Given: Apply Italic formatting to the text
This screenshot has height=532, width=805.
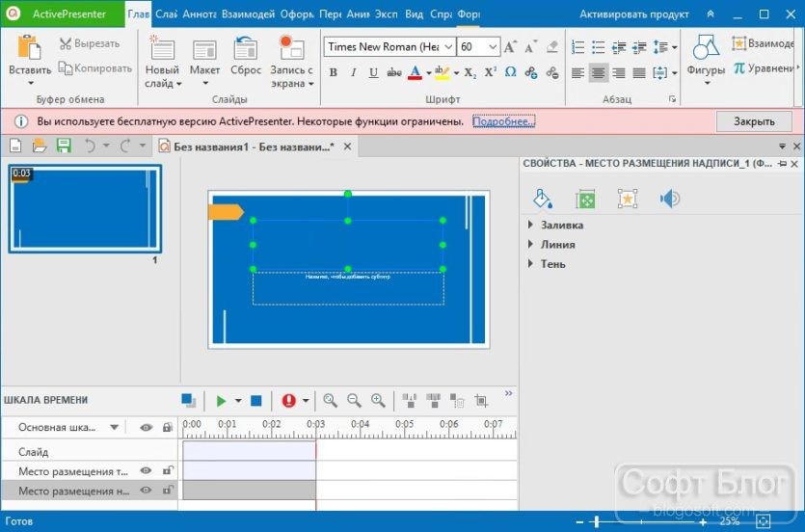Looking at the screenshot, I should point(354,72).
